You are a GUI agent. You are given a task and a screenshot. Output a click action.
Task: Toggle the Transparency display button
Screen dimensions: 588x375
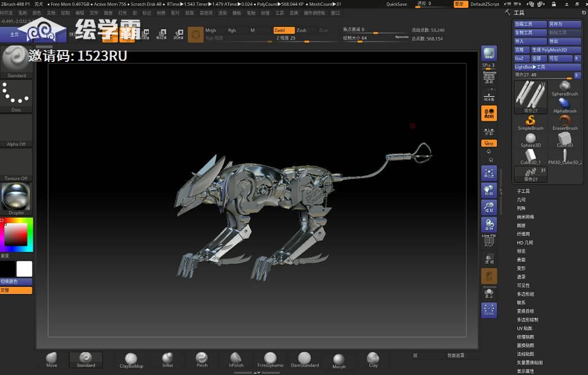coord(489,259)
